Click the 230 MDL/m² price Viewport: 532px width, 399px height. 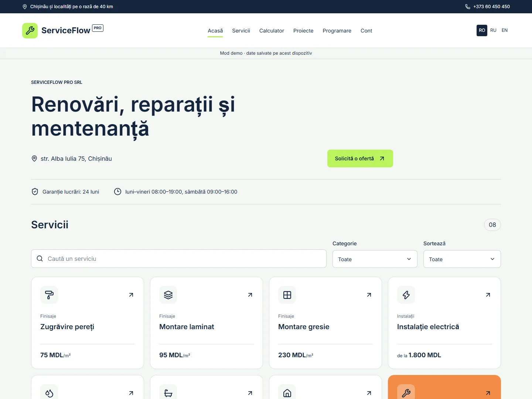pos(296,355)
